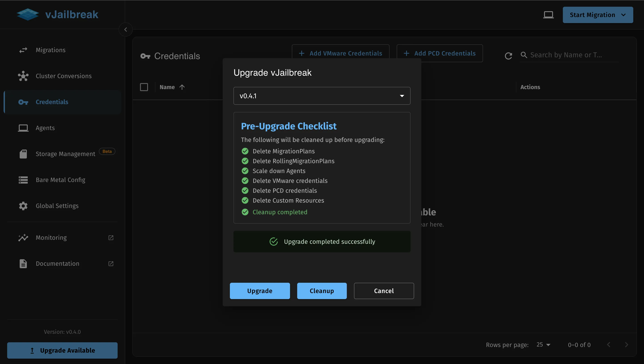This screenshot has height=364, width=644.
Task: Expand the Start Migration dropdown
Action: coord(623,15)
